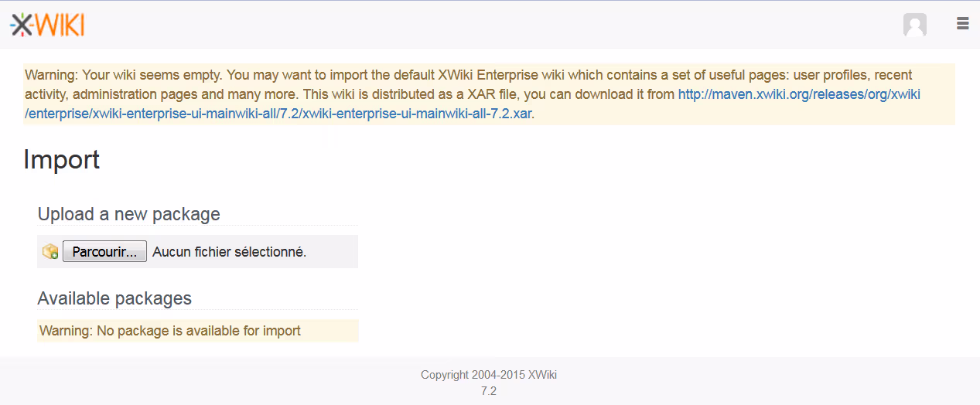Select the 'Upload a new package' heading

(x=128, y=214)
